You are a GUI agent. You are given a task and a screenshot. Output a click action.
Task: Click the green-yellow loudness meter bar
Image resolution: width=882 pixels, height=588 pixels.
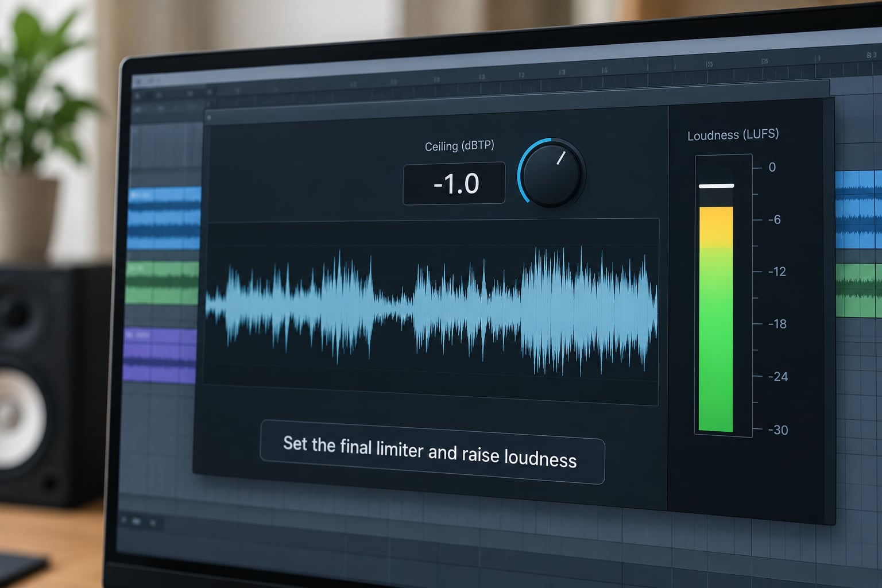[715, 319]
